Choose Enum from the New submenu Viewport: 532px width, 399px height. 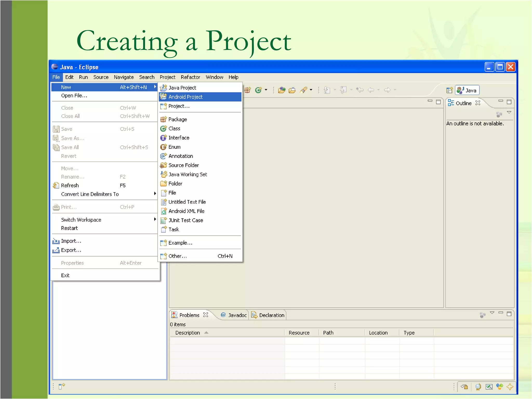(x=200, y=147)
